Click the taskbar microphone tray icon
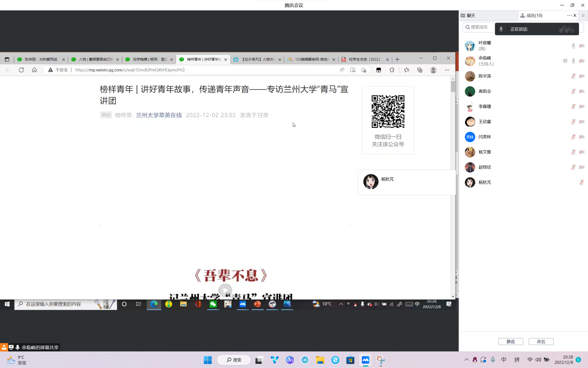 pyautogui.click(x=493, y=360)
